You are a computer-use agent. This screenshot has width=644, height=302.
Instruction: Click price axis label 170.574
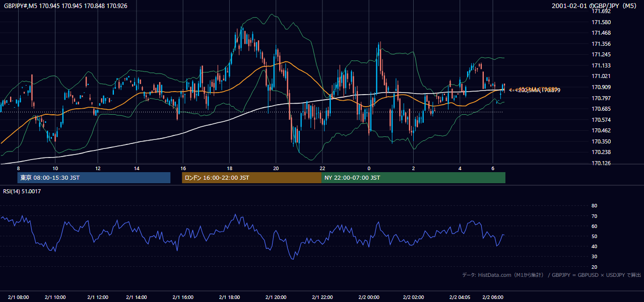(601, 120)
